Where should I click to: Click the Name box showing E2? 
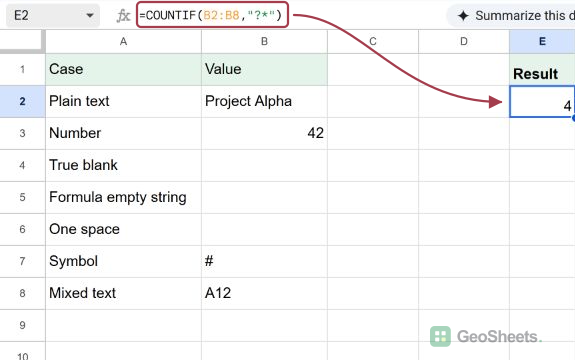(53, 16)
